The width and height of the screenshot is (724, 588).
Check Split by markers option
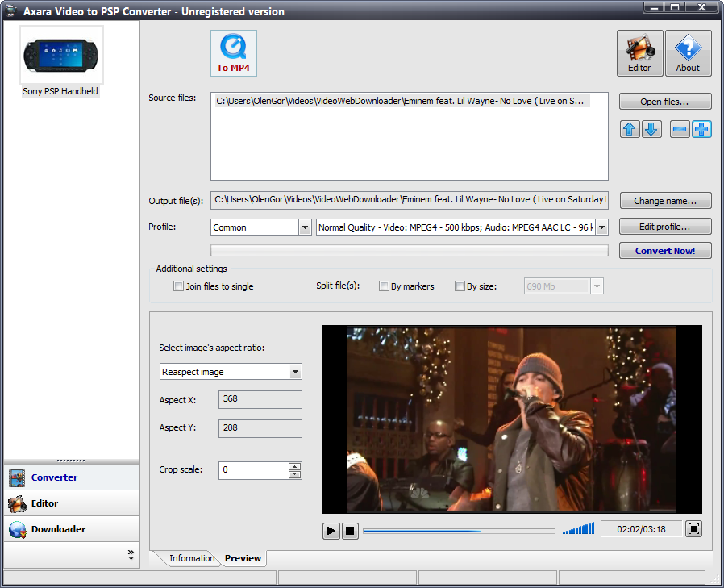pyautogui.click(x=384, y=286)
